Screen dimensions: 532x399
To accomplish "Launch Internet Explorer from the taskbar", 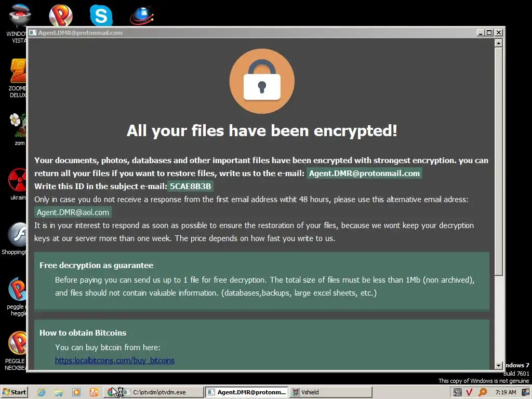I will [x=42, y=392].
